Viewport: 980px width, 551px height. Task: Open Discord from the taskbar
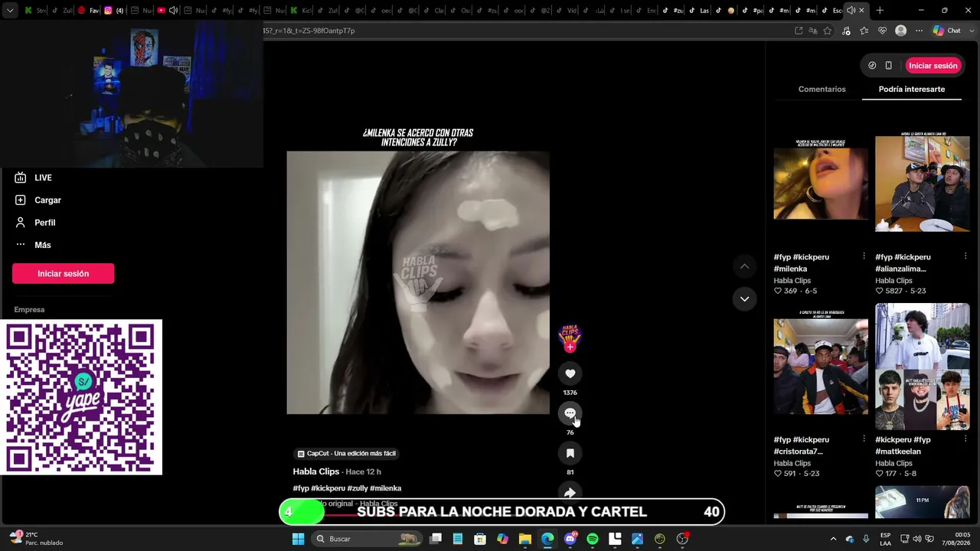[x=570, y=539]
